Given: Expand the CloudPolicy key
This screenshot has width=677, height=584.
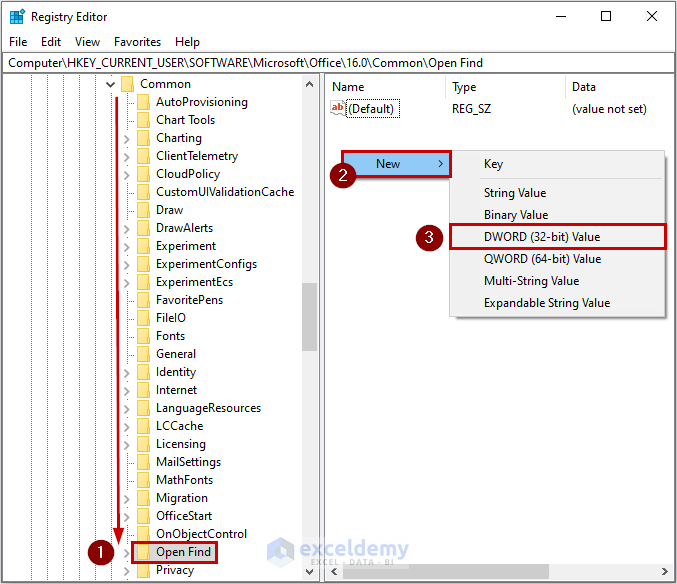Looking at the screenshot, I should coord(127,175).
